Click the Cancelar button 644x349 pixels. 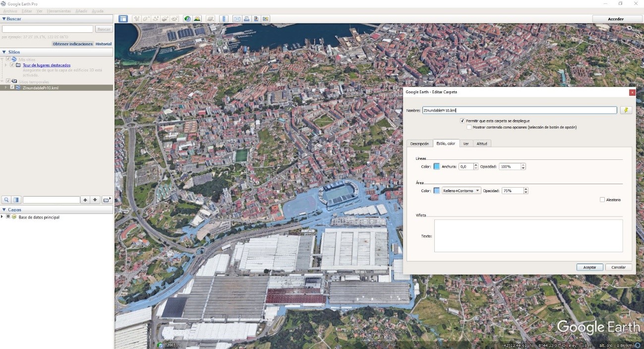click(x=619, y=267)
